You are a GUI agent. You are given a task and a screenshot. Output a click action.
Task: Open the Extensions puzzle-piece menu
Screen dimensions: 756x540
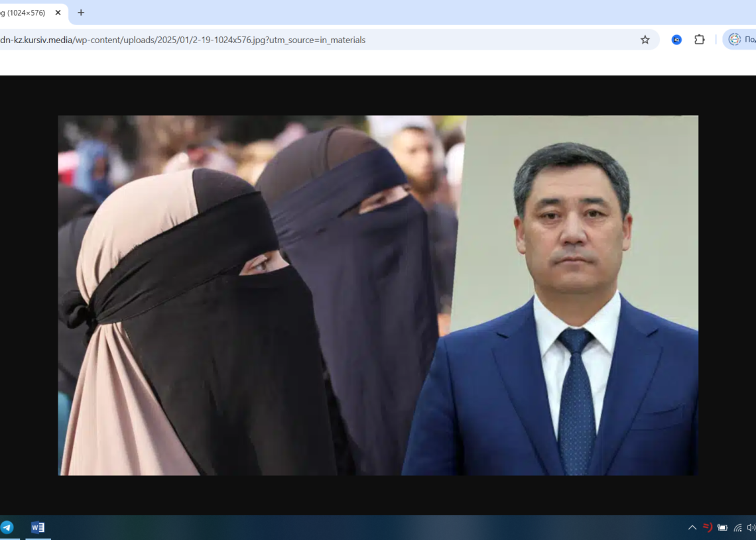click(x=699, y=40)
